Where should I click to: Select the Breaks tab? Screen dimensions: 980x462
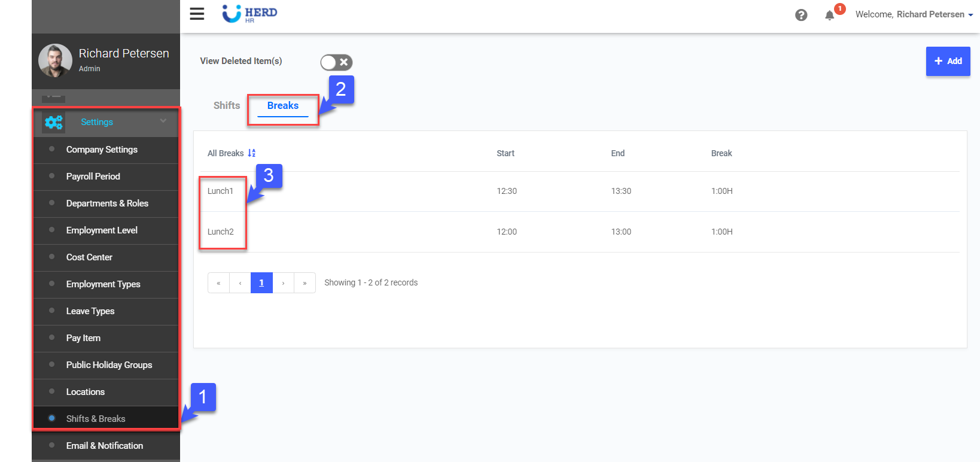point(282,106)
